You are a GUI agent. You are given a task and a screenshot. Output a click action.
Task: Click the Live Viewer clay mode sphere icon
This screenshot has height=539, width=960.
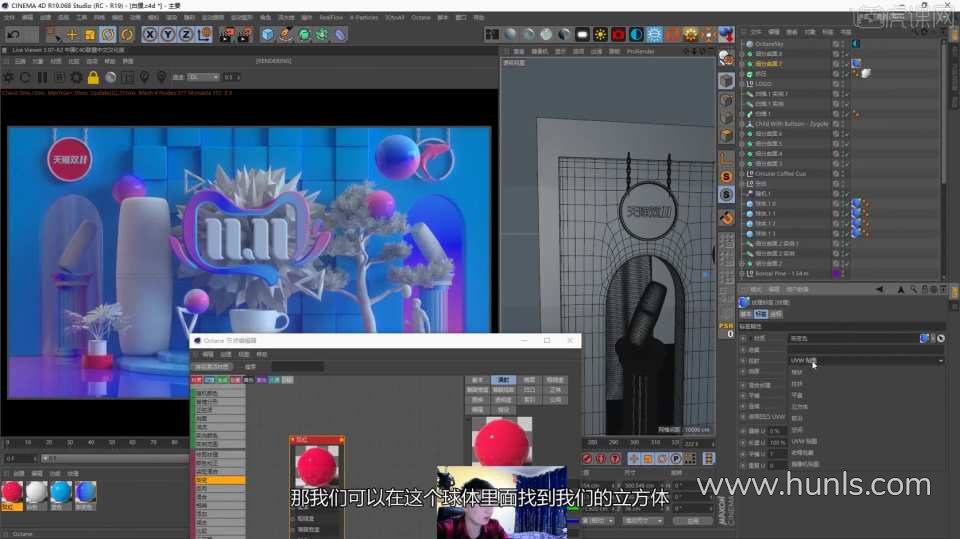[x=111, y=77]
